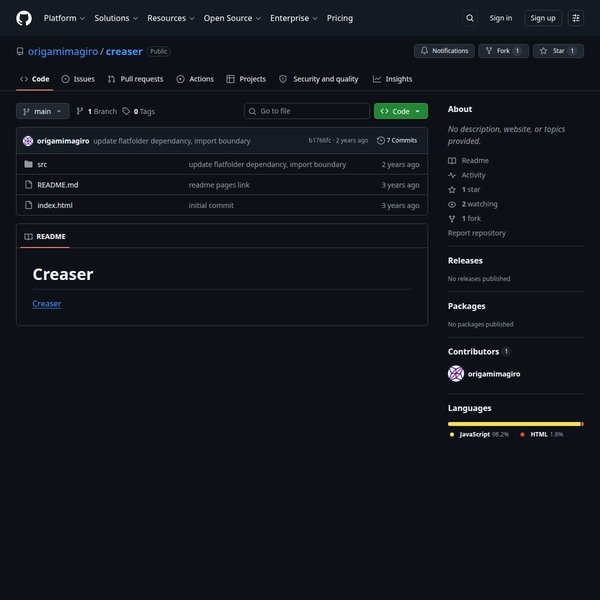Screen dimensions: 600x600
Task: Expand the Platform menu
Action: coord(64,18)
